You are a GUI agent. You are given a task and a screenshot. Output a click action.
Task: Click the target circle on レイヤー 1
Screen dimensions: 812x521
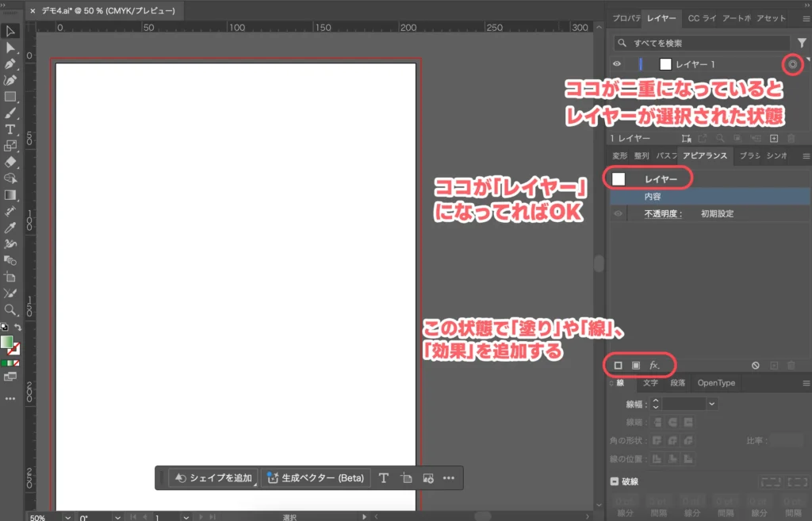pyautogui.click(x=793, y=64)
